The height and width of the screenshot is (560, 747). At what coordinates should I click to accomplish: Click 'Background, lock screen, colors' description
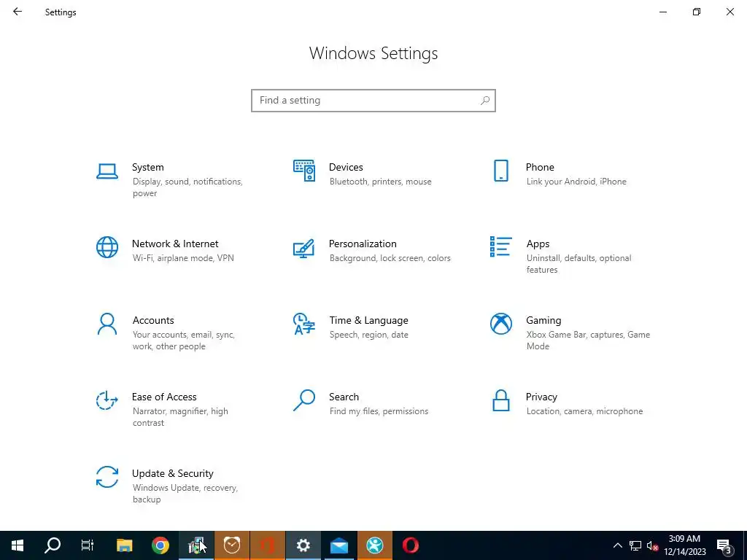[x=390, y=258]
